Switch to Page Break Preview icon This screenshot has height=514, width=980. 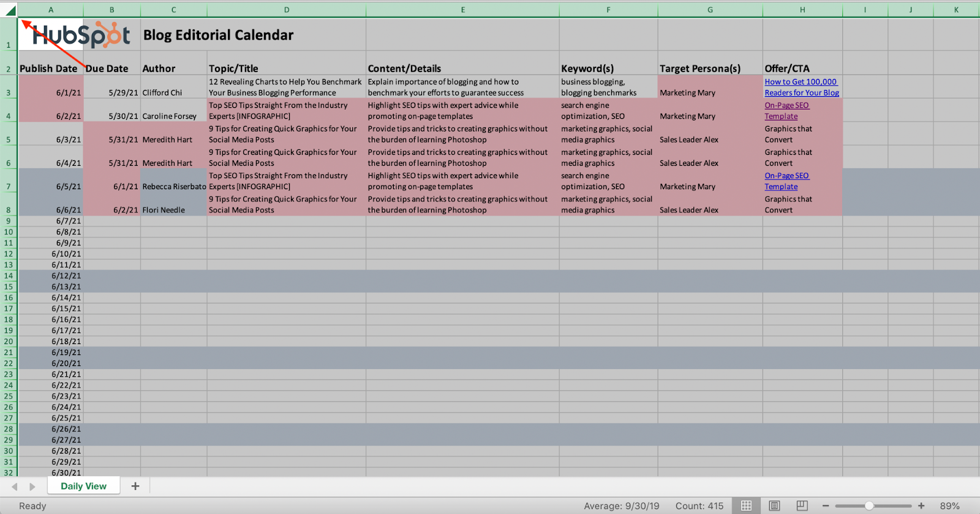tap(802, 505)
